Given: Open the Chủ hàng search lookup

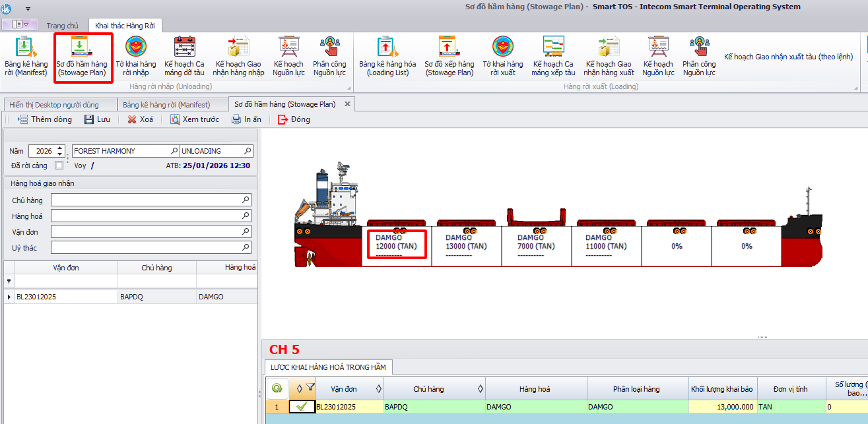Looking at the screenshot, I should 246,200.
